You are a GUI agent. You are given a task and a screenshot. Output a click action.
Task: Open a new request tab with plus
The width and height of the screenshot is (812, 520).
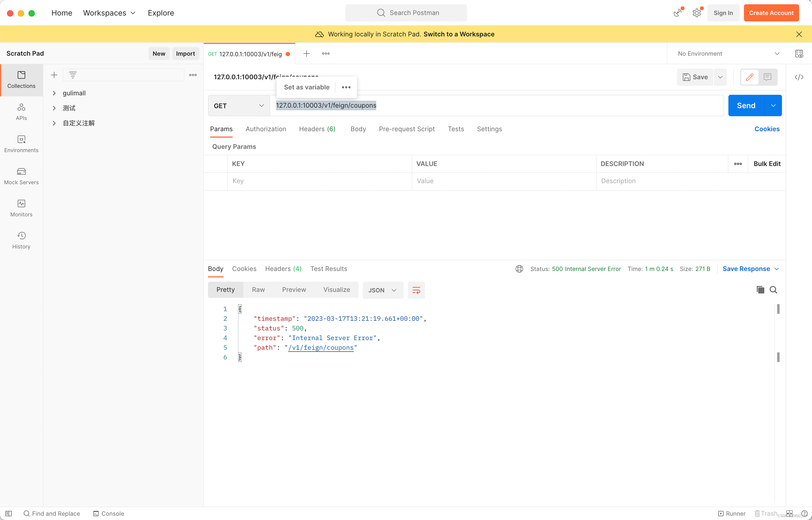(307, 54)
